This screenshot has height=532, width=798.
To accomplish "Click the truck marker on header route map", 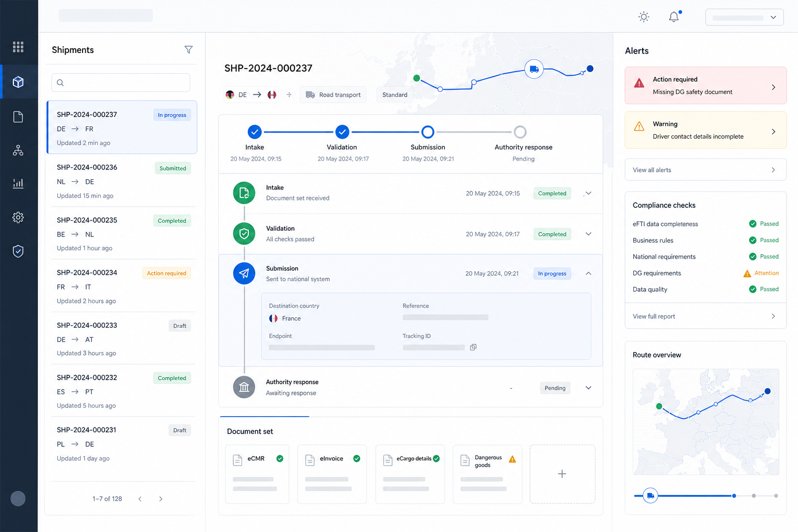I will (534, 69).
